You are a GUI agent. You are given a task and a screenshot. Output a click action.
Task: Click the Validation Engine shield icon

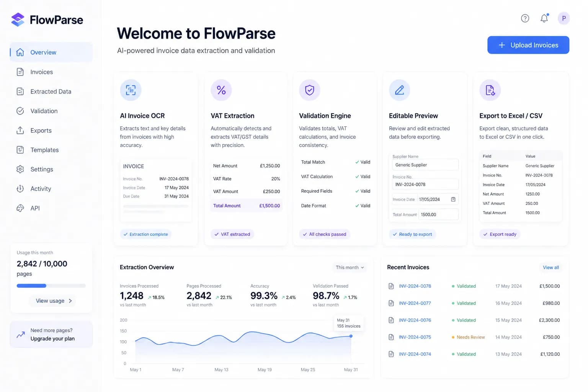point(310,90)
